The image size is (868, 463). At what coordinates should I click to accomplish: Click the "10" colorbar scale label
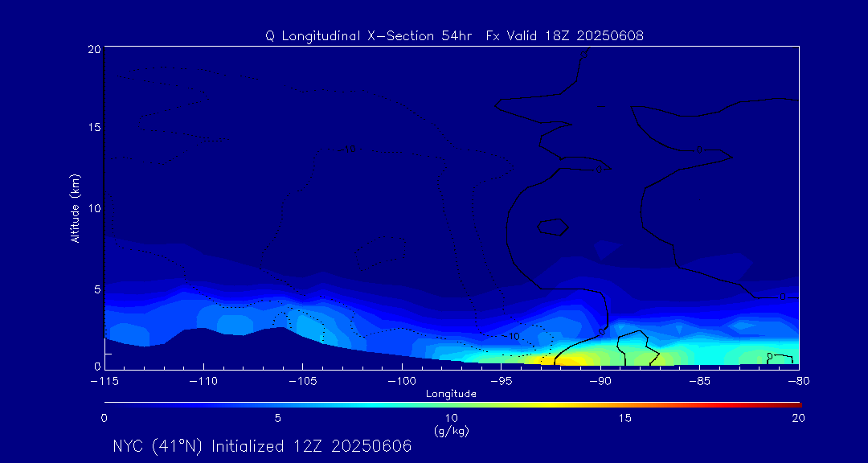pyautogui.click(x=452, y=419)
